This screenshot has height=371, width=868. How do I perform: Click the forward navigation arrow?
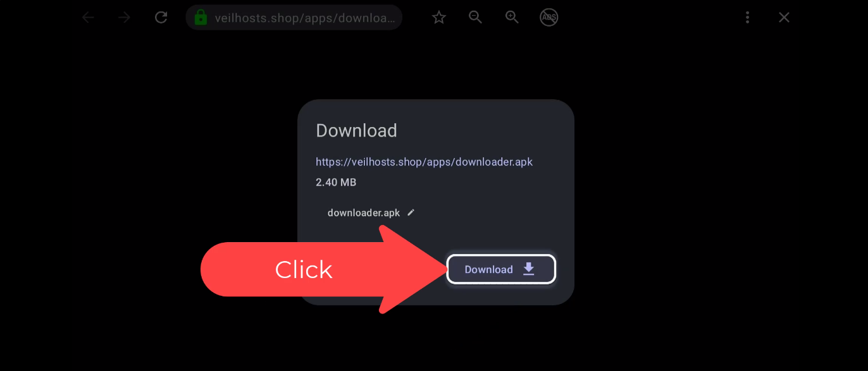click(125, 18)
